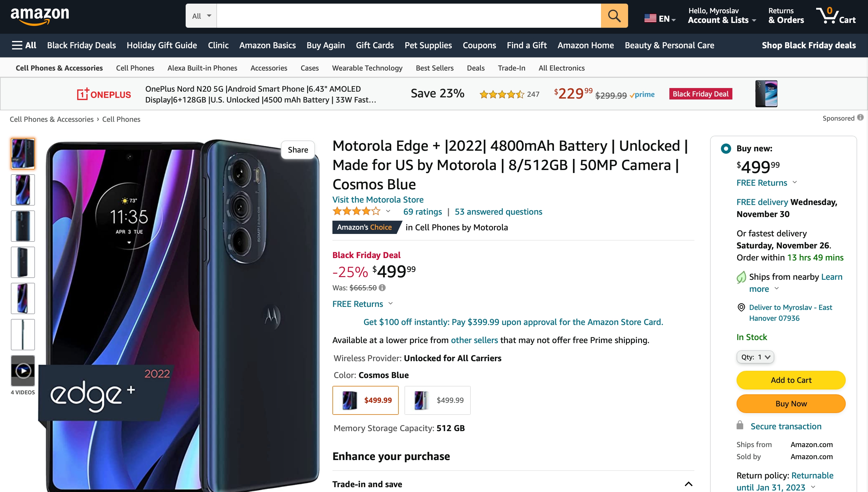This screenshot has height=492, width=868.
Task: Click the Amazon logo to go home
Action: [x=40, y=16]
